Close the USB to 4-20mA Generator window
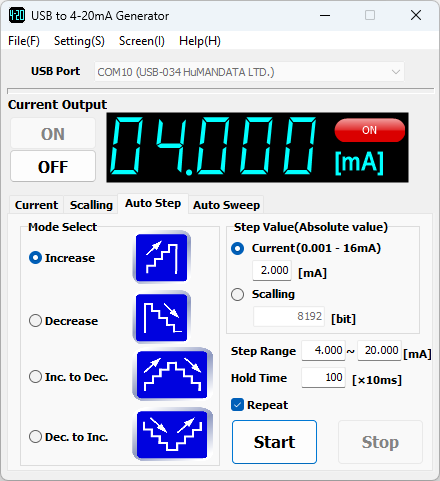 (416, 15)
